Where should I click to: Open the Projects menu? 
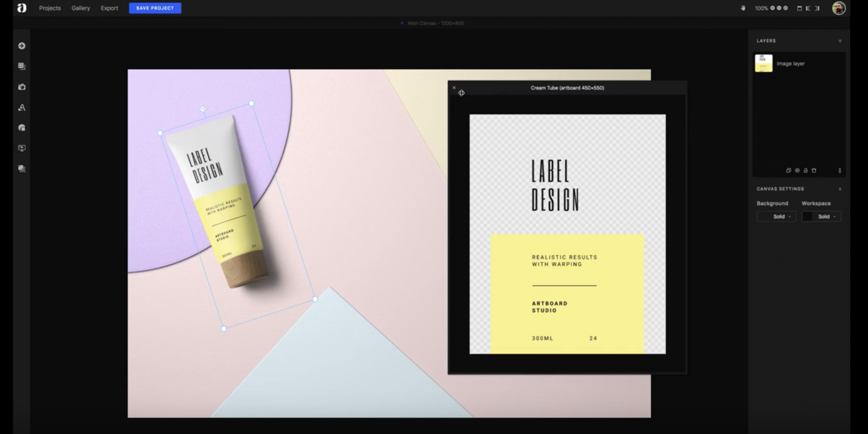tap(50, 8)
